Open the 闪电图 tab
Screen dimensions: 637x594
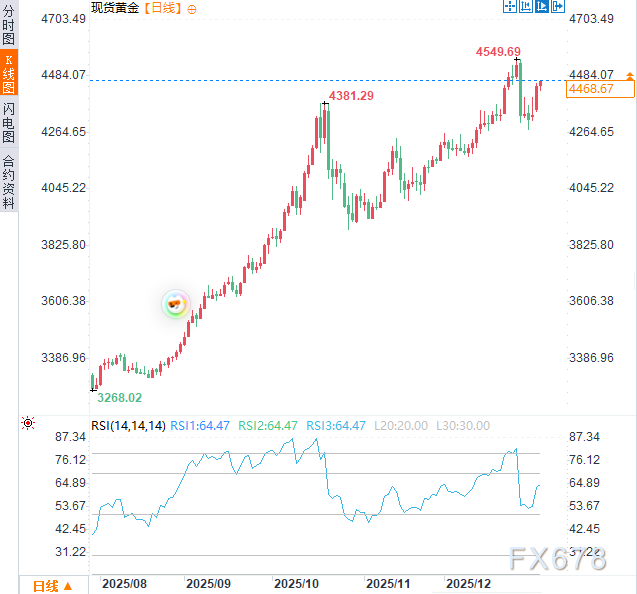pyautogui.click(x=9, y=122)
